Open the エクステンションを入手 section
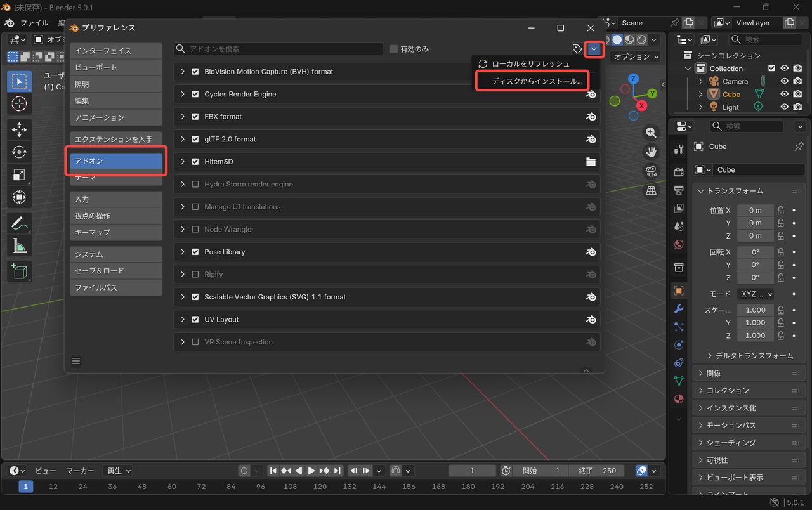 click(x=116, y=139)
